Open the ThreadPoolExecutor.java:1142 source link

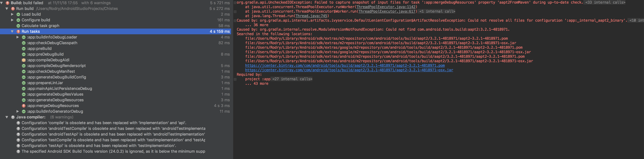click(x=386, y=7)
